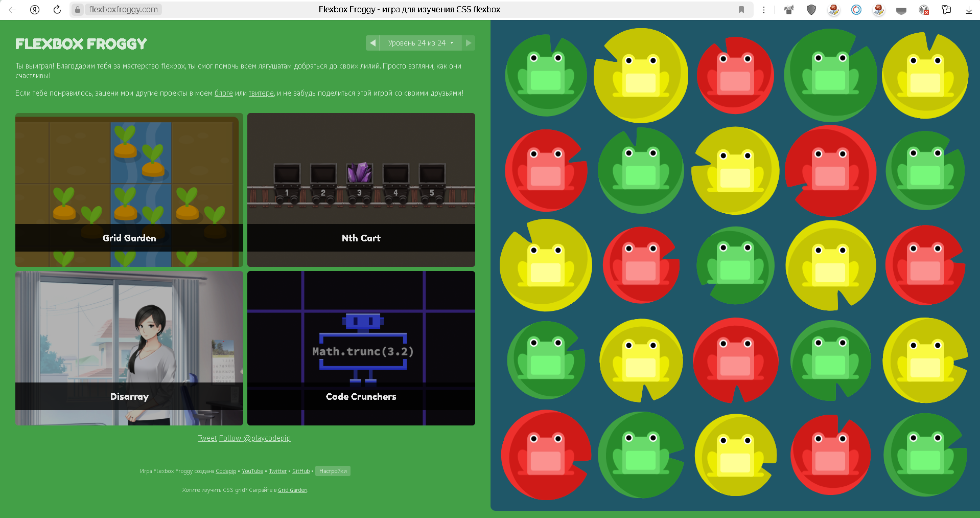Click the page title Flexbox Froggy in the title bar
The width and height of the screenshot is (980, 518).
[x=409, y=9]
